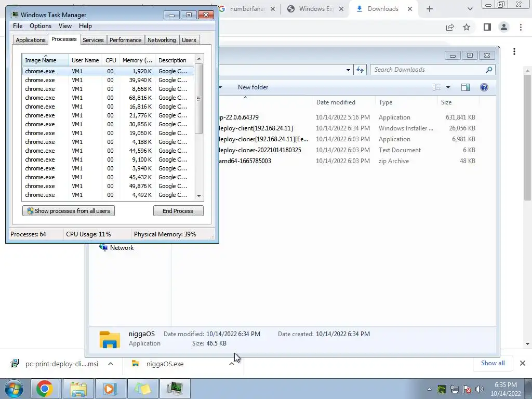Viewport: 532px width, 399px height.
Task: Open Chrome's share this page icon
Action: 450,27
